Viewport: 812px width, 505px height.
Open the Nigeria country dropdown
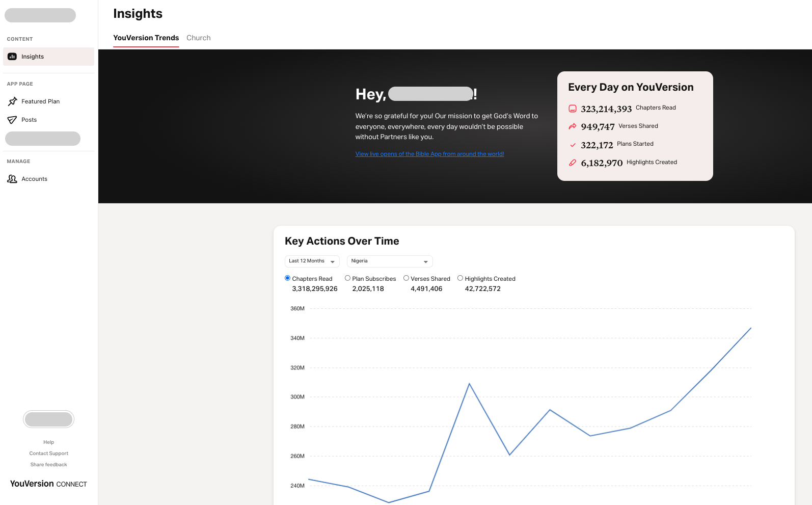(x=390, y=261)
